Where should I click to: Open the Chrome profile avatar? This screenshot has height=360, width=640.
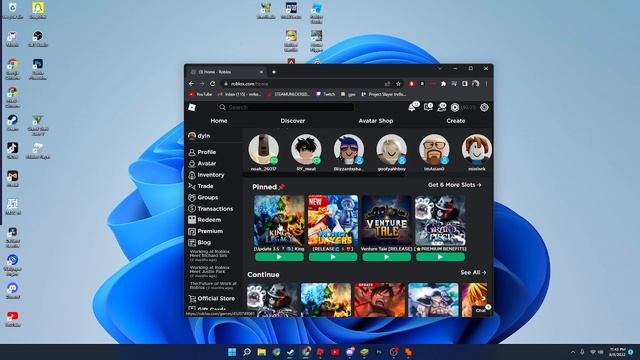(476, 84)
